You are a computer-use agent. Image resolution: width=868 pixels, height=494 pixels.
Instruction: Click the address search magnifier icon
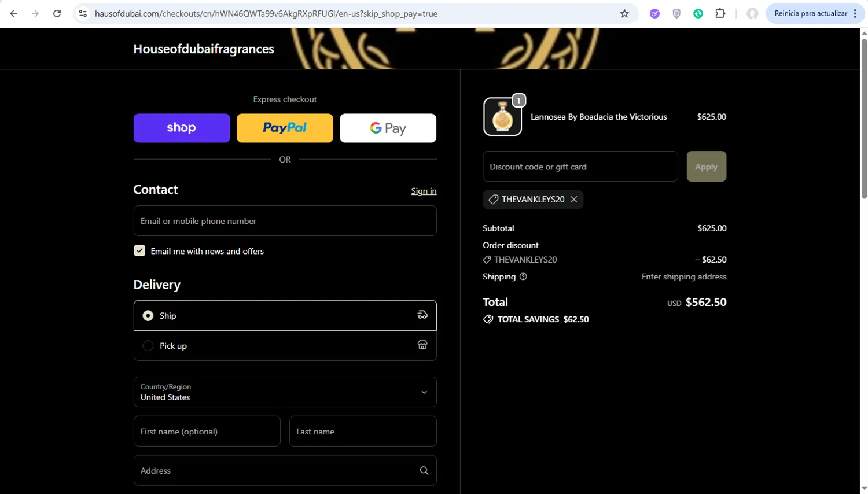coord(424,470)
